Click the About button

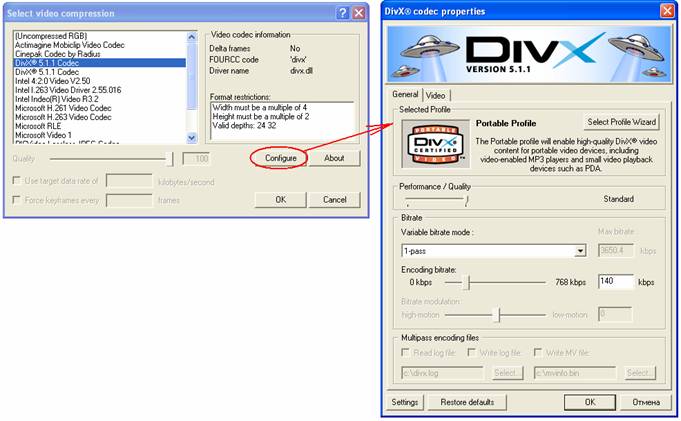point(334,158)
